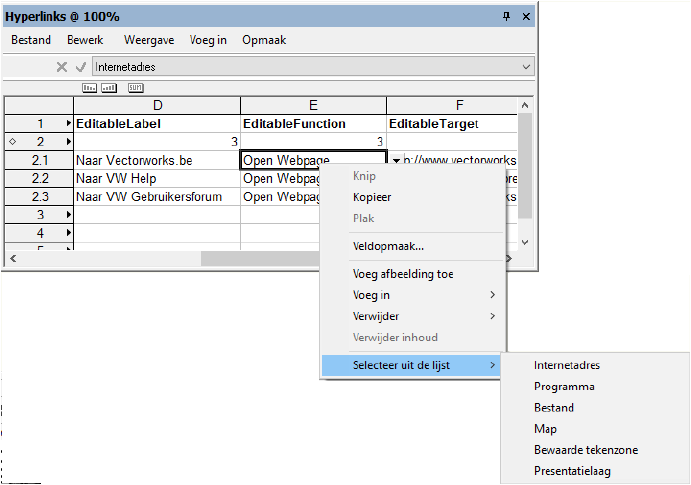
Task: Choose Veldopmaak... from the context menu
Action: coord(413,246)
